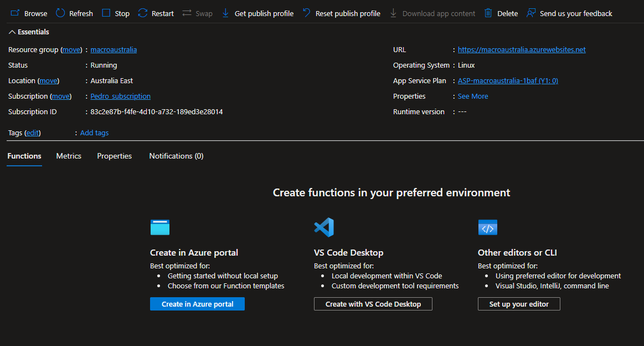644x346 pixels.
Task: Click the Linux operating system value
Action: click(466, 65)
